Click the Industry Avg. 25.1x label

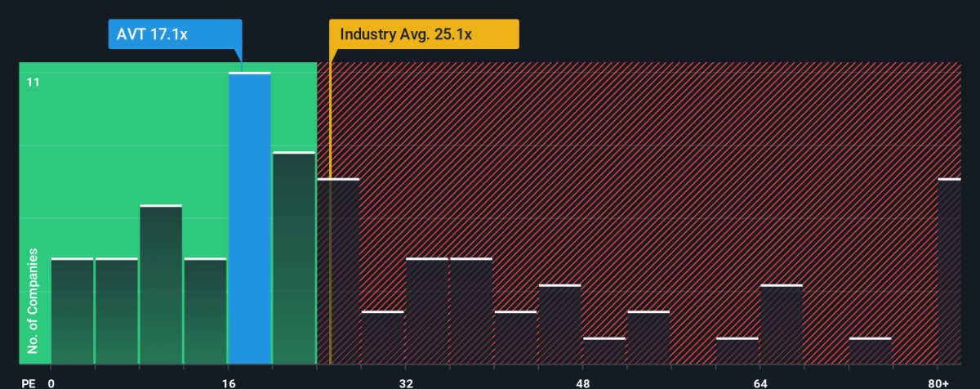(424, 34)
